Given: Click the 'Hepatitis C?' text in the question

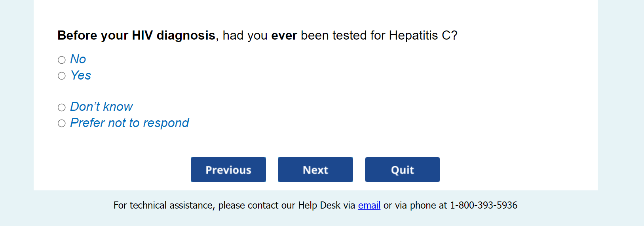Looking at the screenshot, I should (423, 36).
